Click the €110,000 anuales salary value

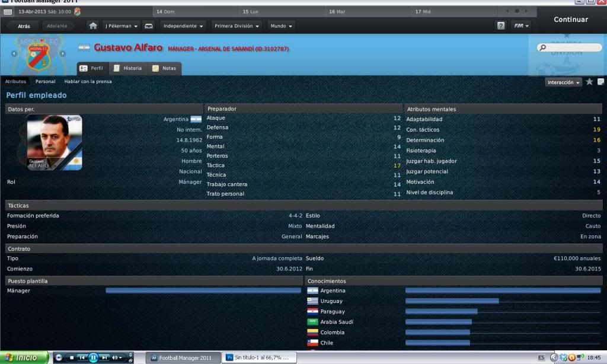pos(577,258)
